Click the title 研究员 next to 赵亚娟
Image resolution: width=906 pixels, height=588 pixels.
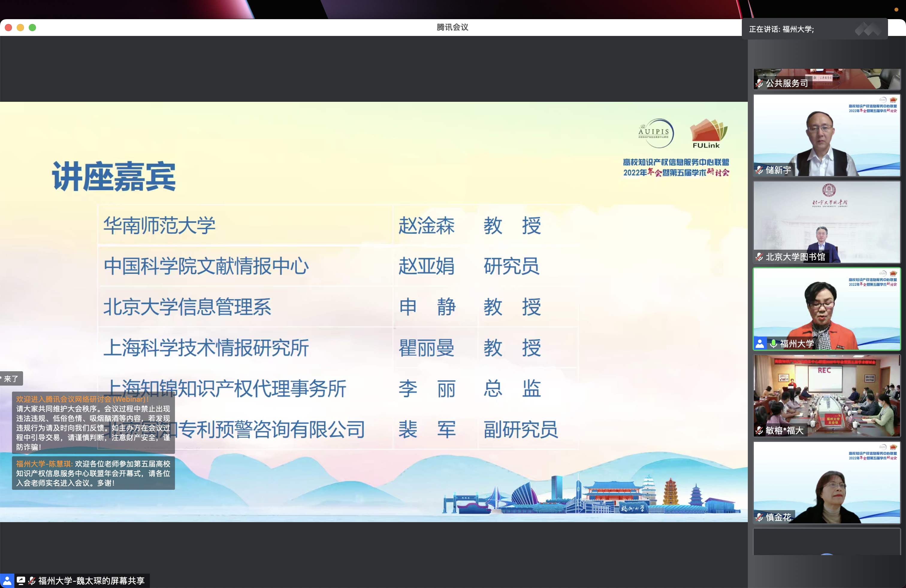pos(511,266)
